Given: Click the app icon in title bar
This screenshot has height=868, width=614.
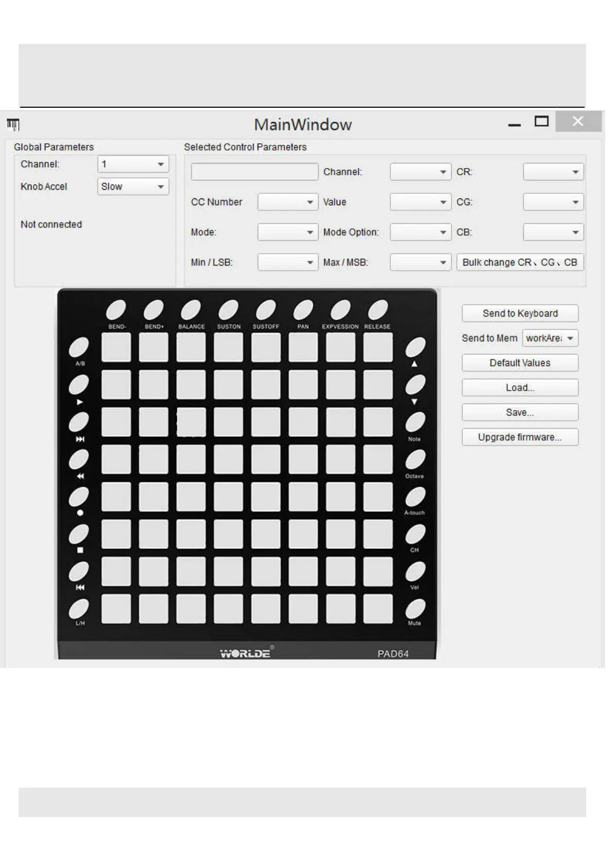Looking at the screenshot, I should 13,125.
